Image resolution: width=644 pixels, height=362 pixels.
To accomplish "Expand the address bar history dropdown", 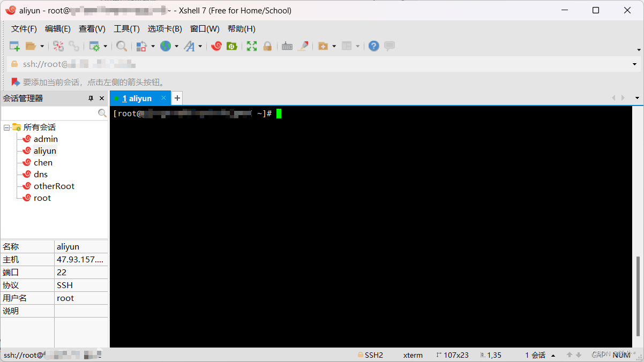I will pyautogui.click(x=634, y=64).
